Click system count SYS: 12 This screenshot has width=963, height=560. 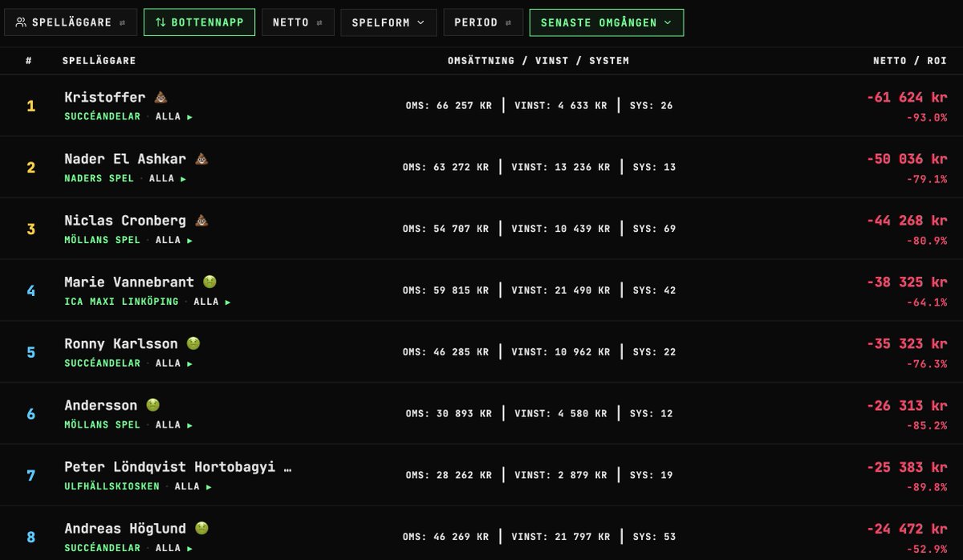[x=651, y=414]
